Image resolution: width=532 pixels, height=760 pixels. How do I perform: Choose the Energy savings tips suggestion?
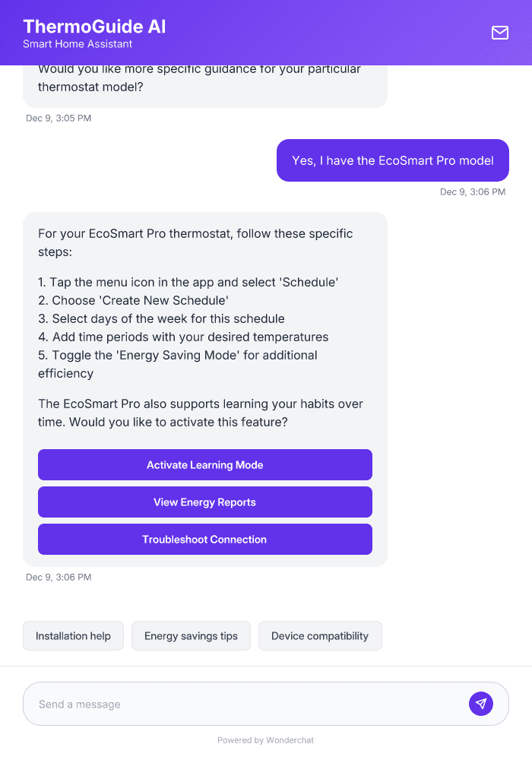click(191, 635)
